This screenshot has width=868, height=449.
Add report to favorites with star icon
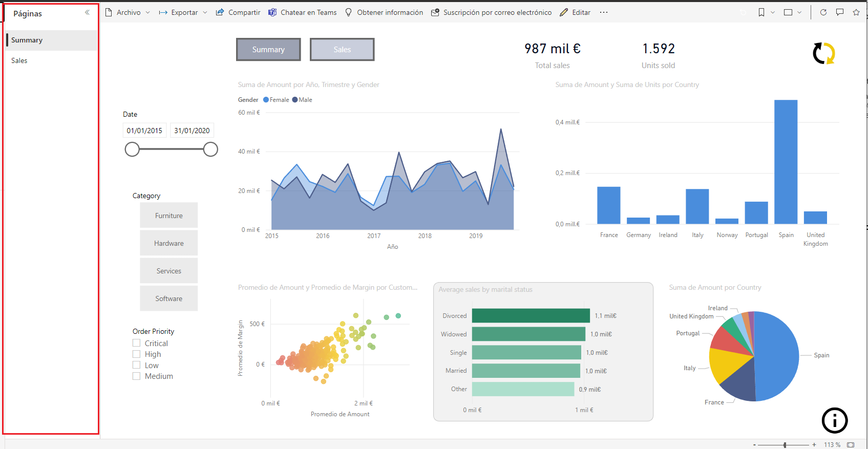pos(856,12)
